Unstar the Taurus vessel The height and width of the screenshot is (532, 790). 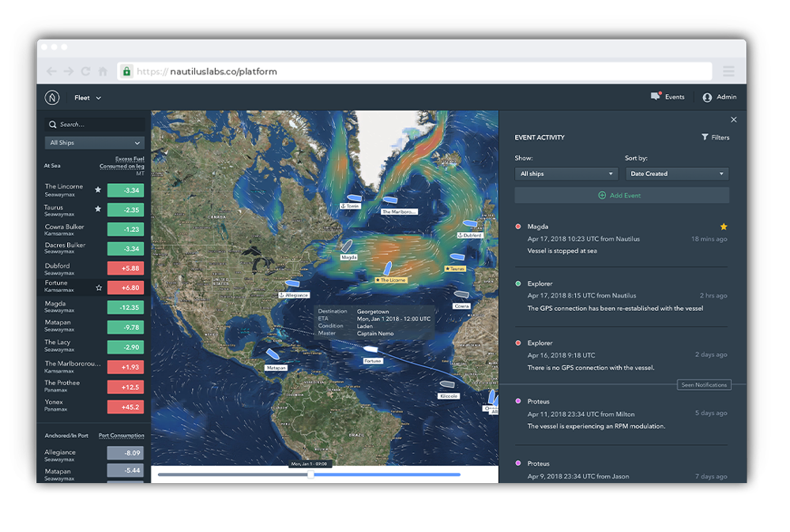[98, 209]
